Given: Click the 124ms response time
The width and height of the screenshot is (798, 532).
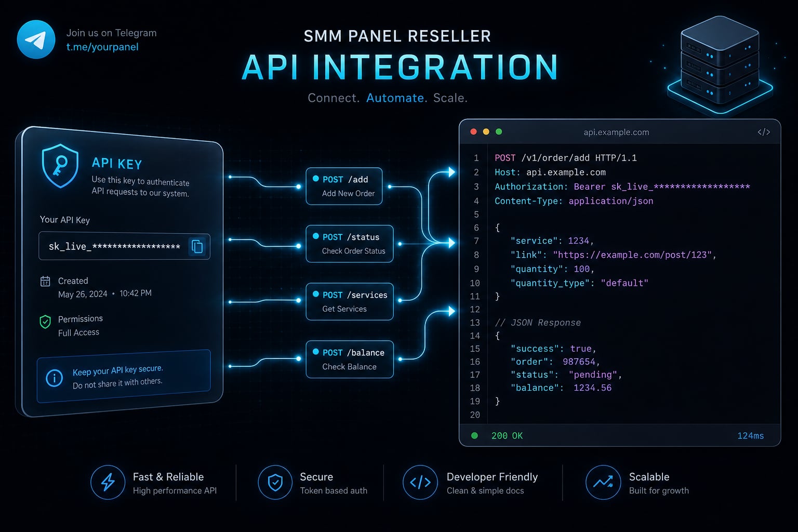Looking at the screenshot, I should point(750,435).
